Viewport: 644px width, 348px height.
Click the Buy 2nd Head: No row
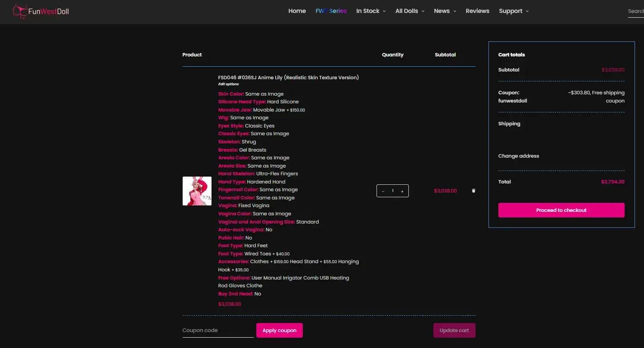click(x=240, y=294)
